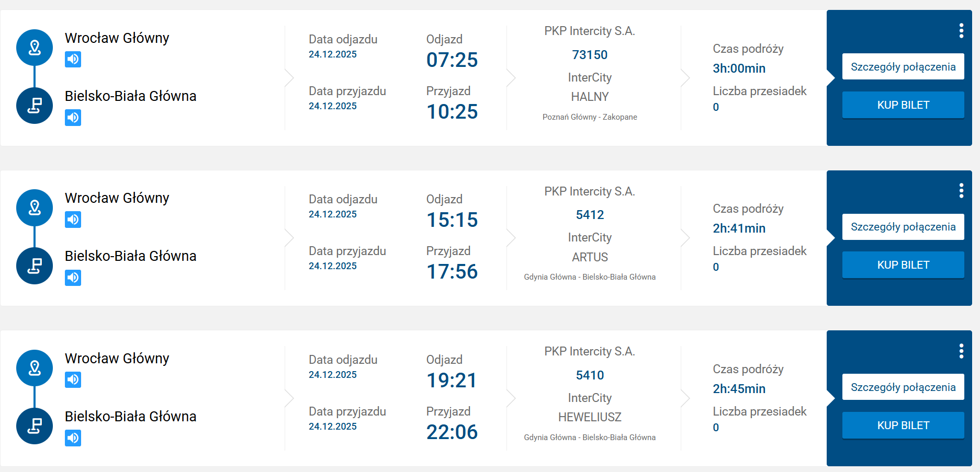Play audio for Wrocław Główny in 15:15 connection
The image size is (980, 472).
click(73, 220)
